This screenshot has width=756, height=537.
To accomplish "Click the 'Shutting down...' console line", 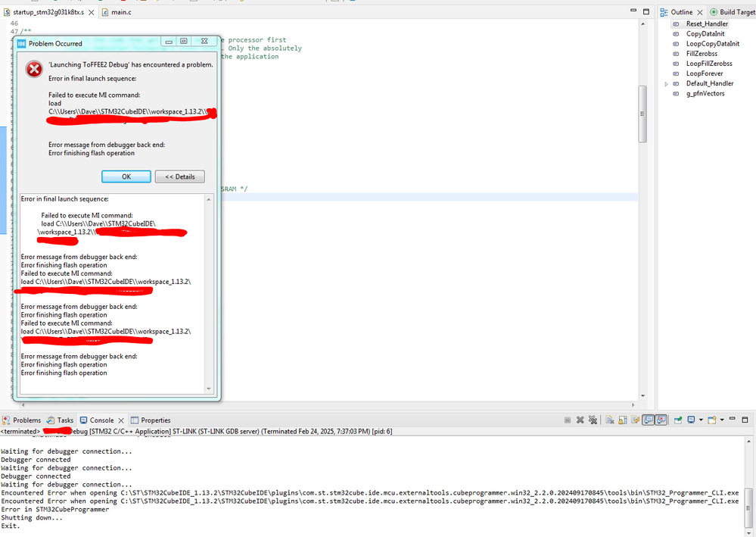I will [x=32, y=518].
